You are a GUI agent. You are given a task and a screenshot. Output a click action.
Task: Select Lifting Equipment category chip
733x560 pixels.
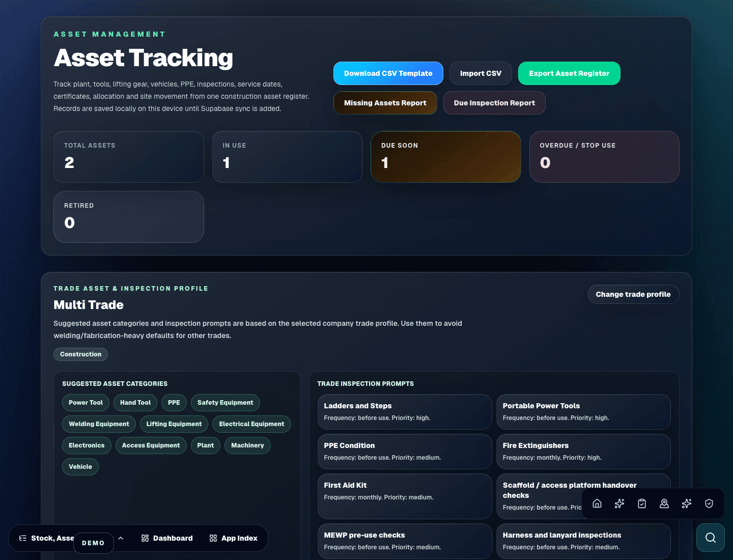174,424
